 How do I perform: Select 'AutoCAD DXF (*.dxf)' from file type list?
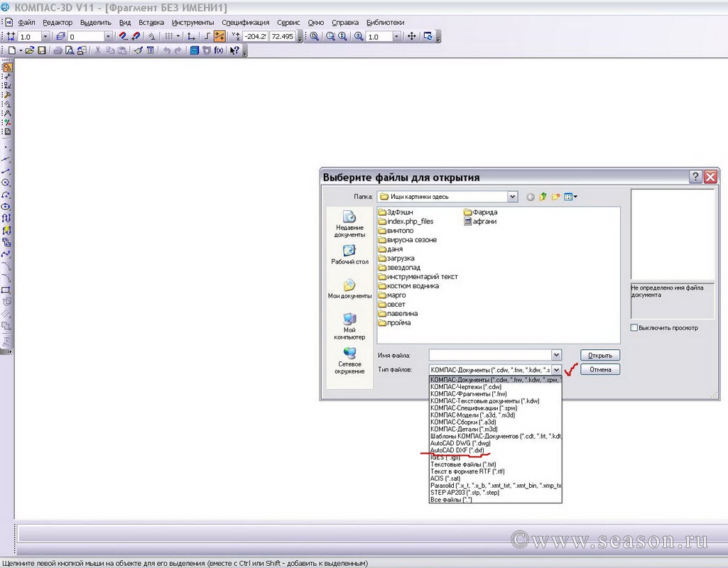click(x=462, y=450)
